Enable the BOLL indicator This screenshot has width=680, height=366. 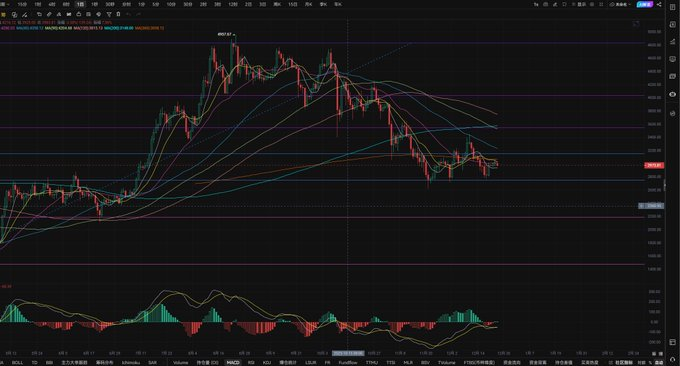tap(17, 363)
